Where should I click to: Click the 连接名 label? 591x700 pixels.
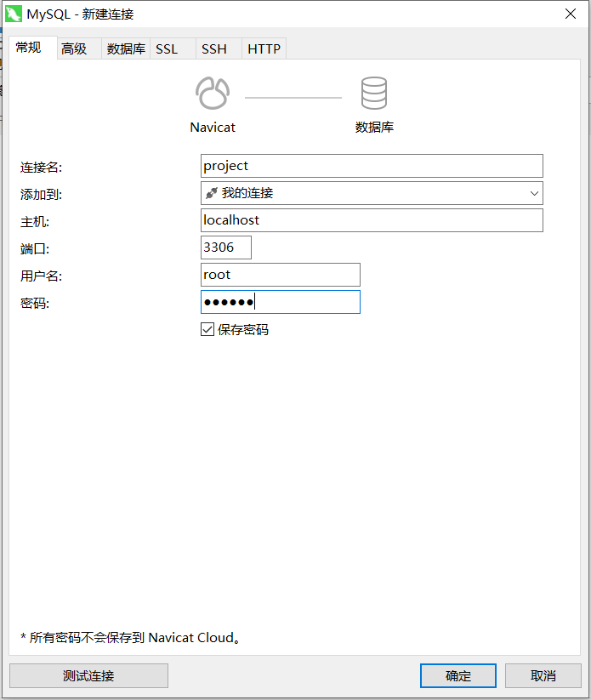[41, 168]
